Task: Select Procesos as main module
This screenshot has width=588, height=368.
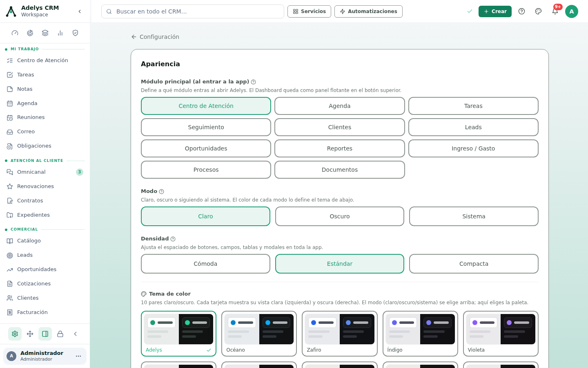Action: click(x=206, y=170)
